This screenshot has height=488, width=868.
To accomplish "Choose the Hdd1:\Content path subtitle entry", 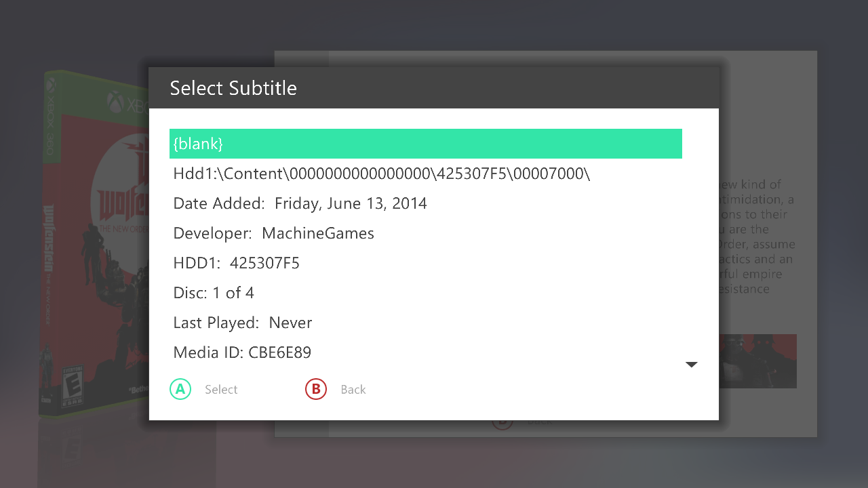I will (382, 174).
